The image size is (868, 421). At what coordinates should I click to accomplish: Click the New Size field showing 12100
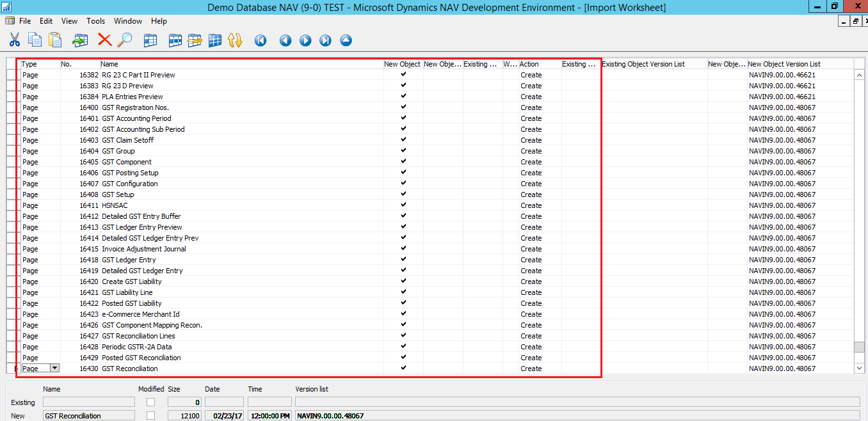pyautogui.click(x=184, y=416)
